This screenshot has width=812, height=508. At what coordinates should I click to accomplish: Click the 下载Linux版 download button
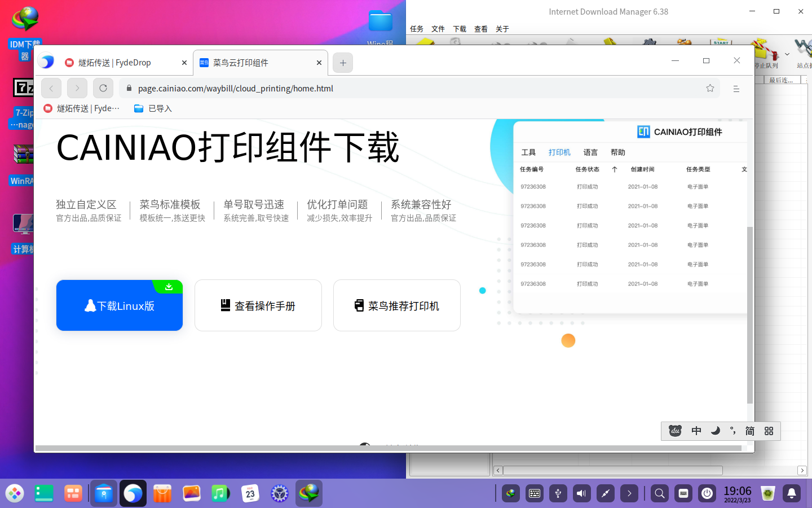coord(120,305)
